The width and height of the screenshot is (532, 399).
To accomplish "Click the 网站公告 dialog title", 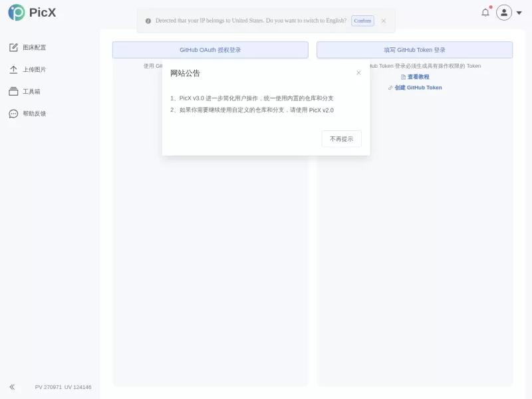I will click(185, 73).
